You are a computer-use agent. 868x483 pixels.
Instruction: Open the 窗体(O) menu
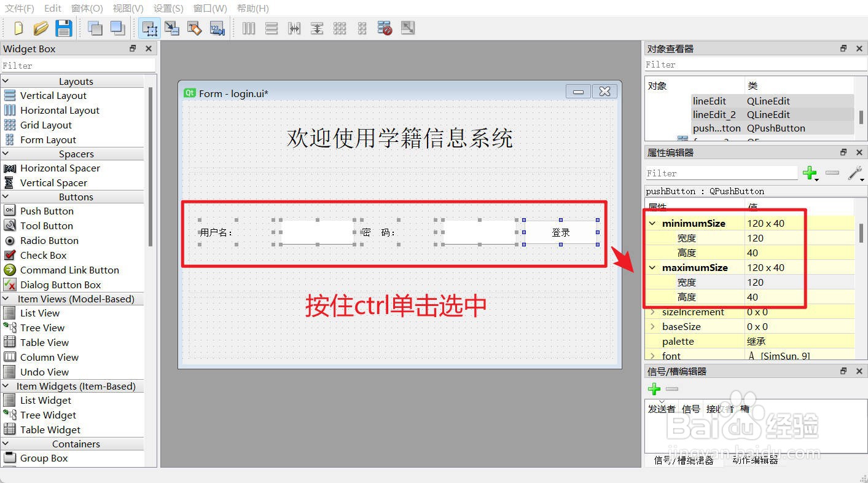pos(87,8)
